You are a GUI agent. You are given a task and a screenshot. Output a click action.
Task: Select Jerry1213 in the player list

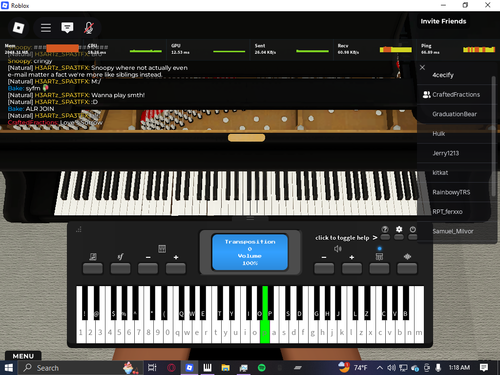click(455, 153)
